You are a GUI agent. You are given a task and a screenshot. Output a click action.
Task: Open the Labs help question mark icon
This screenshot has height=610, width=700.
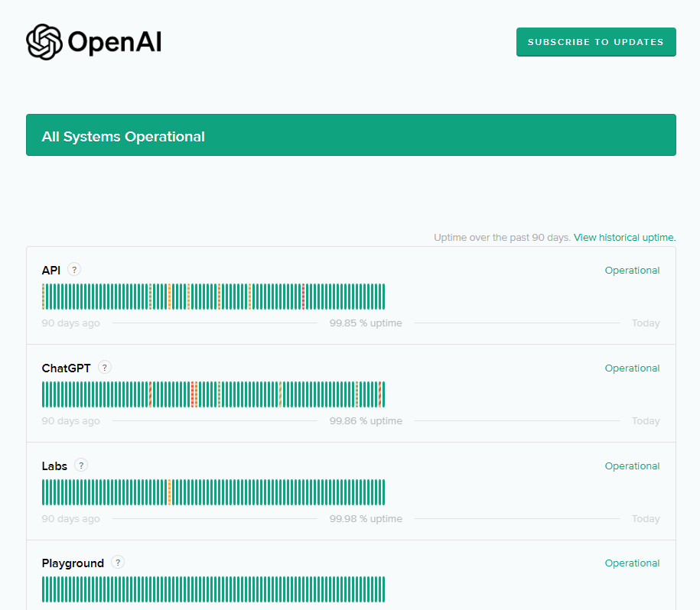[81, 466]
